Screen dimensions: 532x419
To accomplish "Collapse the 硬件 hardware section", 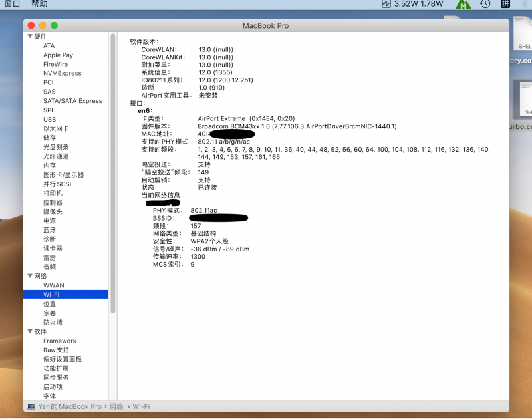I will tap(30, 36).
